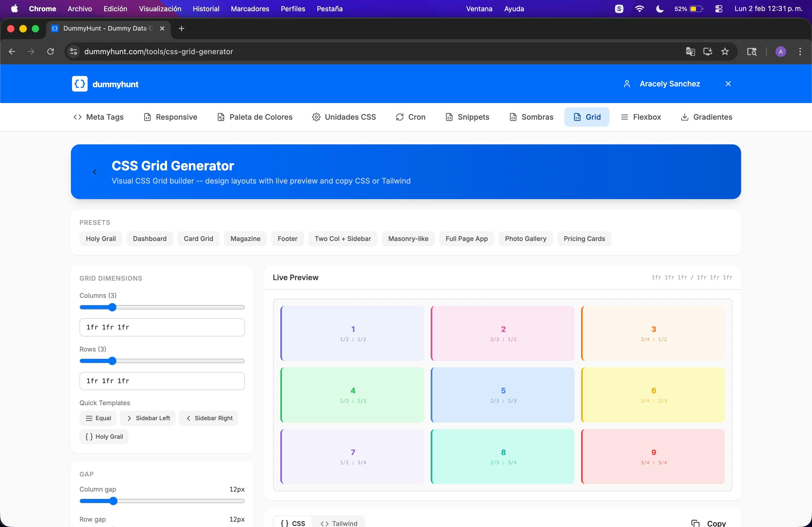812x527 pixels.
Task: Click the bookmark star icon
Action: [x=725, y=52]
